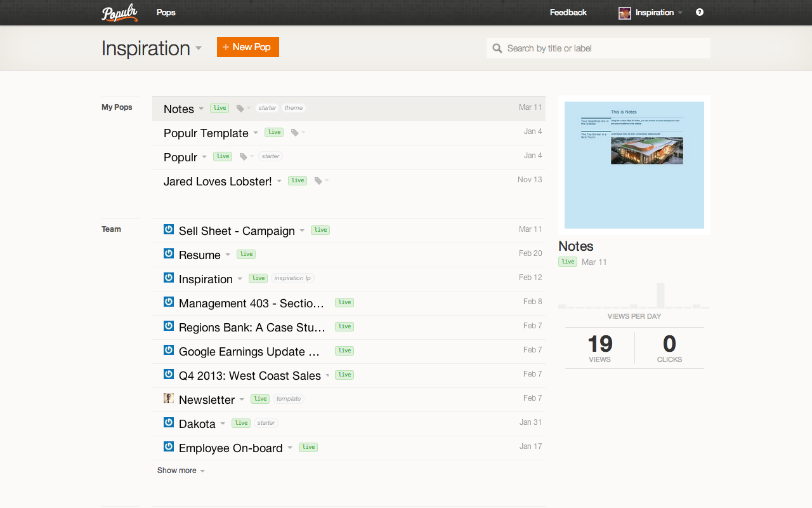812x508 pixels.
Task: Click the team icon beside Inspiration pop
Action: (169, 277)
